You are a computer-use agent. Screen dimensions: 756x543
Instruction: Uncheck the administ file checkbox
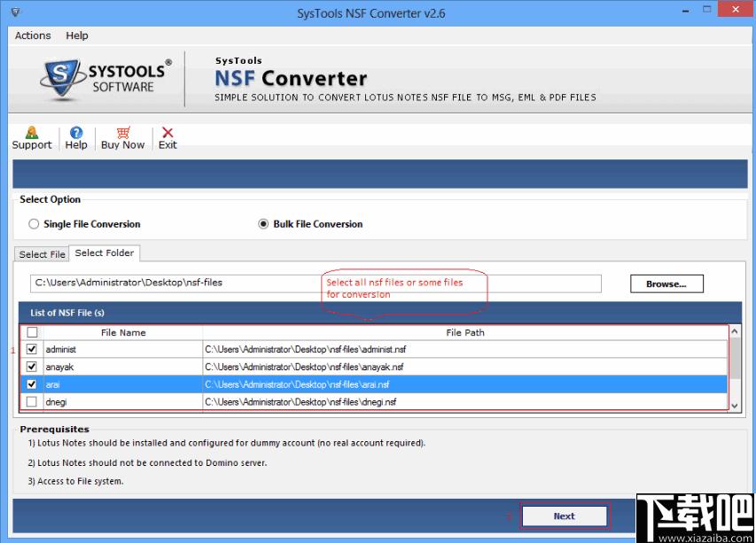32,349
